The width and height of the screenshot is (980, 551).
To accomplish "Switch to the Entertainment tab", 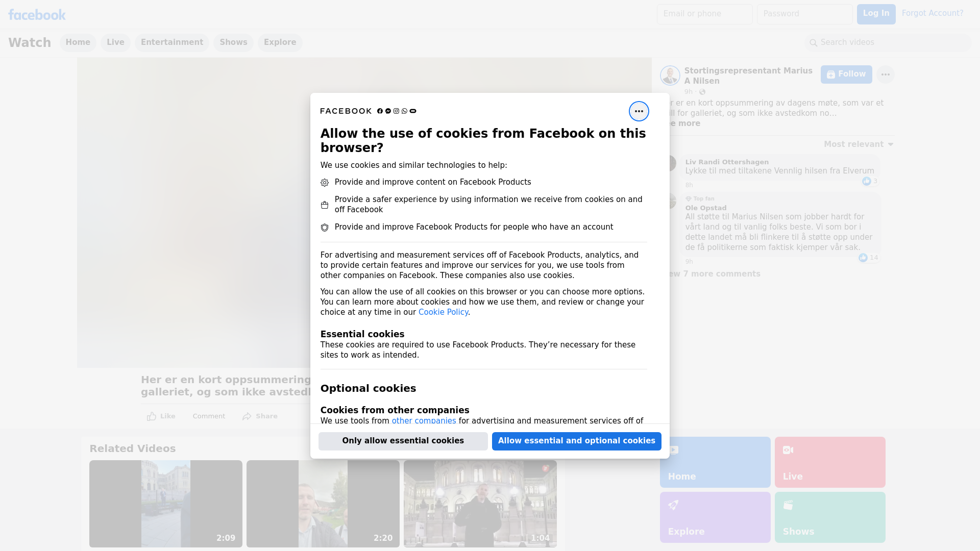I will [x=171, y=42].
